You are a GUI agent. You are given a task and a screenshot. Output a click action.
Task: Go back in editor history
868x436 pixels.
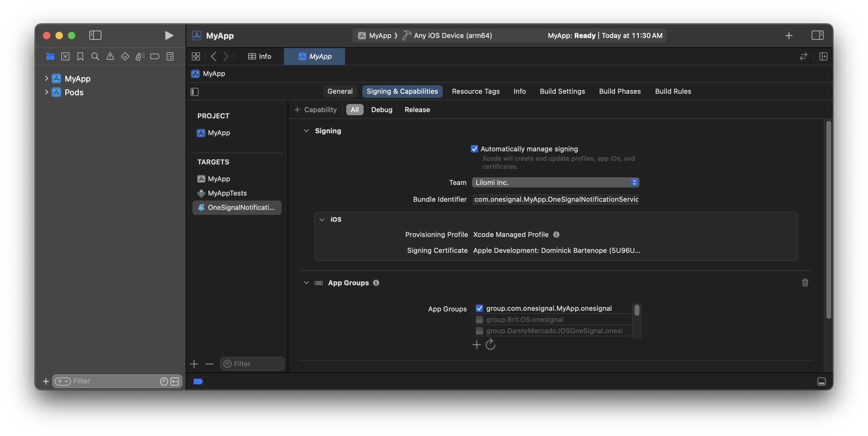point(213,56)
